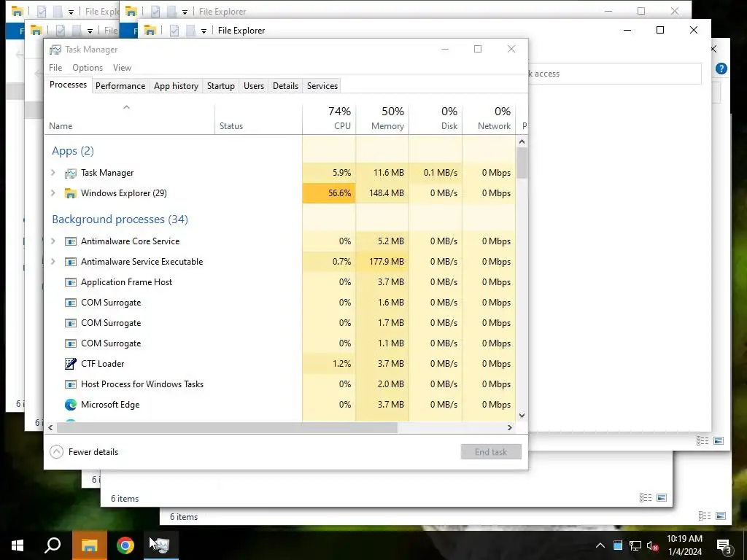Click the Antimalware Service Executable icon
This screenshot has height=560, width=747.
pyautogui.click(x=71, y=262)
